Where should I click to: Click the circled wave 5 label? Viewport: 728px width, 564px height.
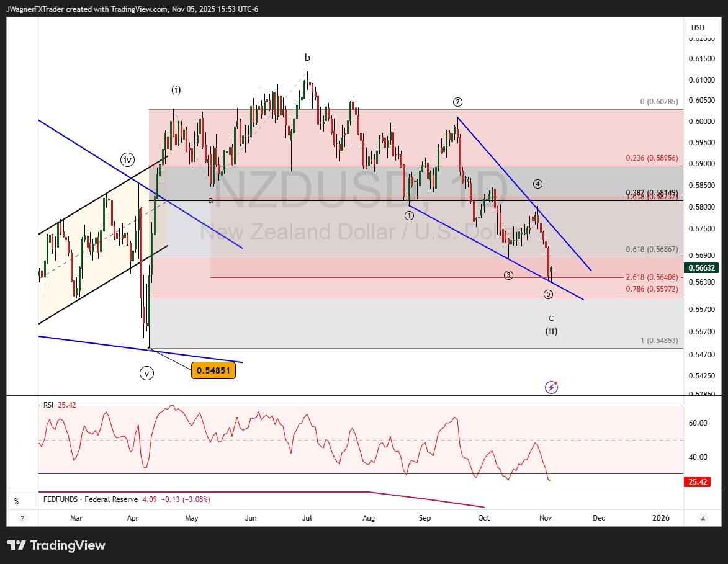tap(548, 294)
